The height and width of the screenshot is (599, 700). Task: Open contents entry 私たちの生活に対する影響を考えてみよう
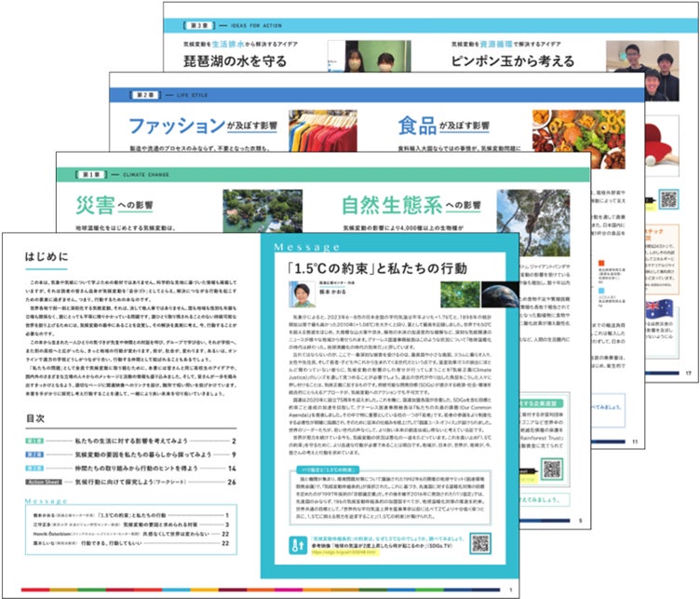[131, 441]
